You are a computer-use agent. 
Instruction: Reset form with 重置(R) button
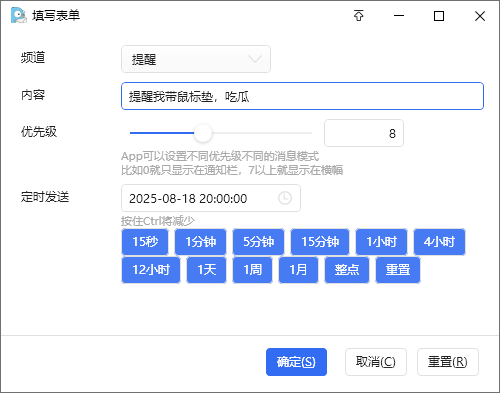pyautogui.click(x=448, y=362)
